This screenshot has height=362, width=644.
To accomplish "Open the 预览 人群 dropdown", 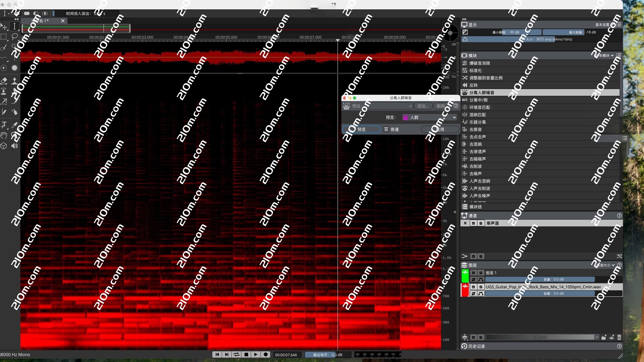I will pos(429,117).
